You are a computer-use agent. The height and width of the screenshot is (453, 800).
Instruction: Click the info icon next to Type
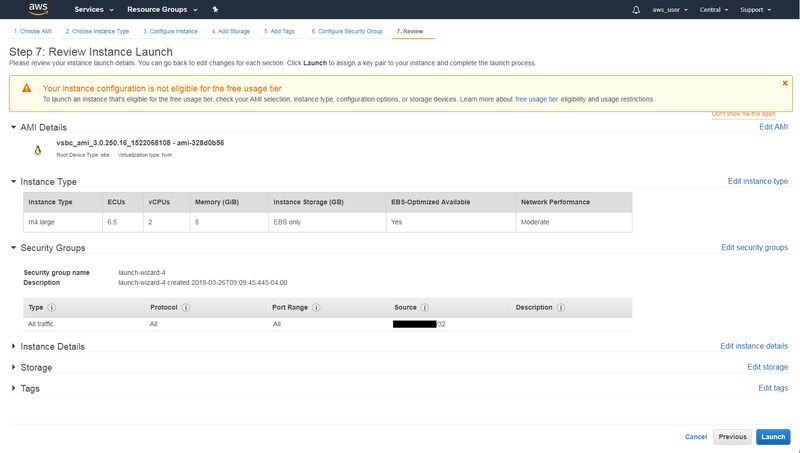(x=52, y=308)
